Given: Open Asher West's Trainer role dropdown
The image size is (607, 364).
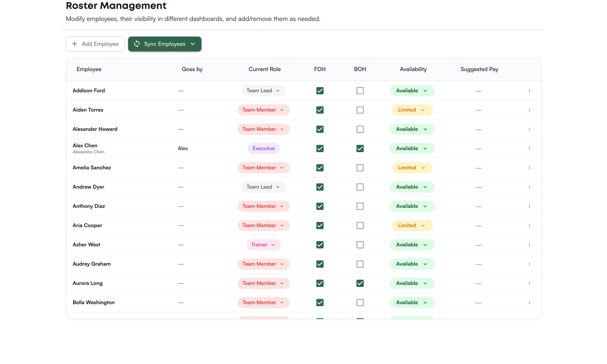Looking at the screenshot, I should tap(264, 245).
